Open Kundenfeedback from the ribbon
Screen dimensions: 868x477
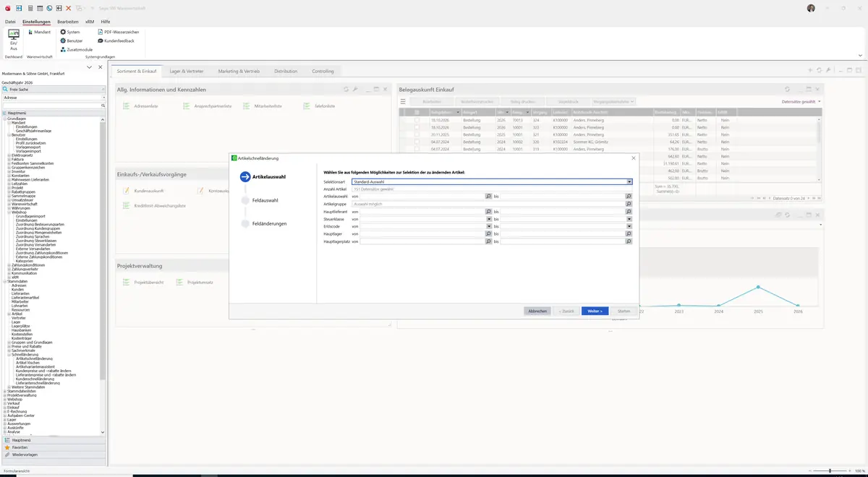click(116, 40)
